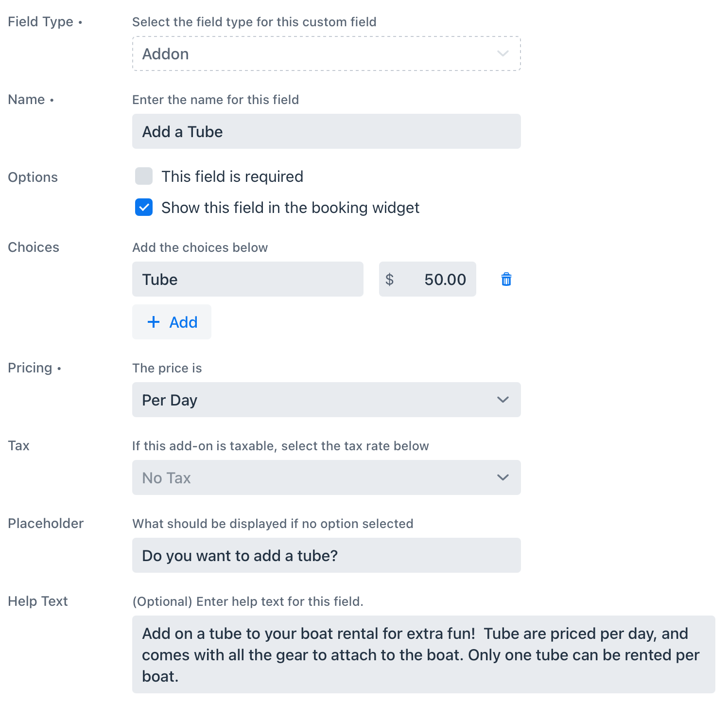
Task: Click the 'Show this field in the booking widget' label
Action: point(290,208)
